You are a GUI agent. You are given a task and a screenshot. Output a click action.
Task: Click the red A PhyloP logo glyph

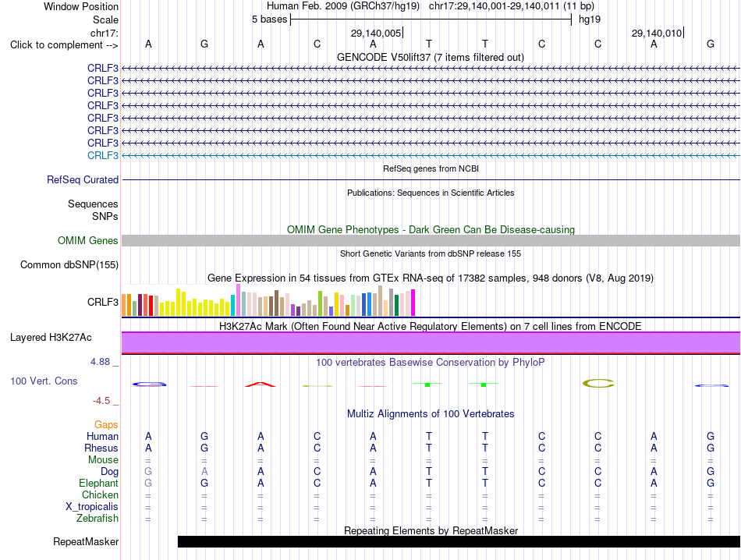click(261, 385)
